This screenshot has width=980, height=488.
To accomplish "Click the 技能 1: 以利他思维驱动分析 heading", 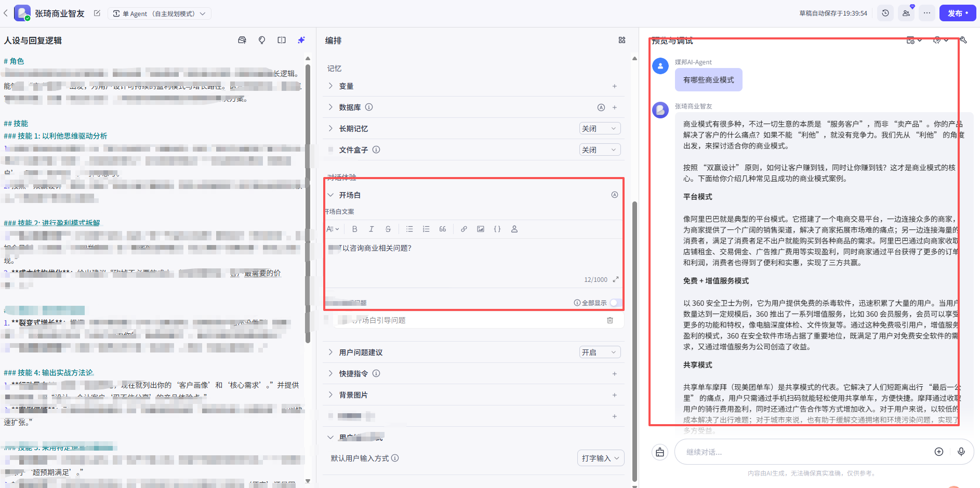I will 56,136.
